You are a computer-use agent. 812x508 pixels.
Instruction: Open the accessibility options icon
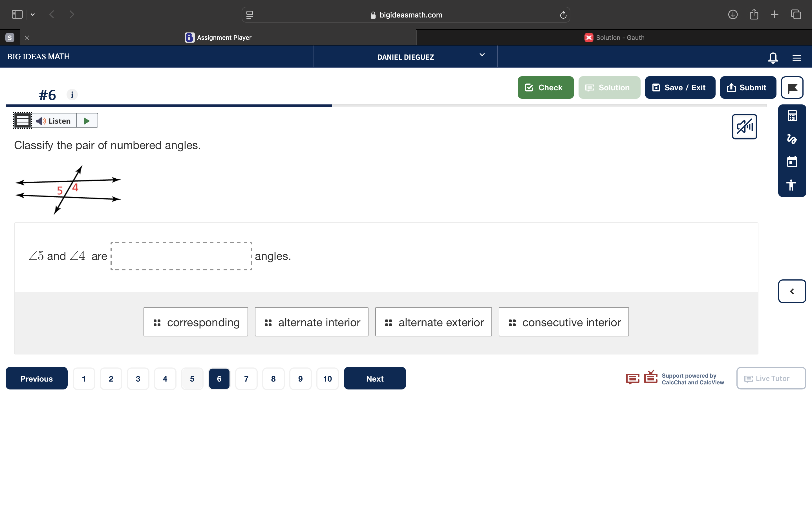791,185
